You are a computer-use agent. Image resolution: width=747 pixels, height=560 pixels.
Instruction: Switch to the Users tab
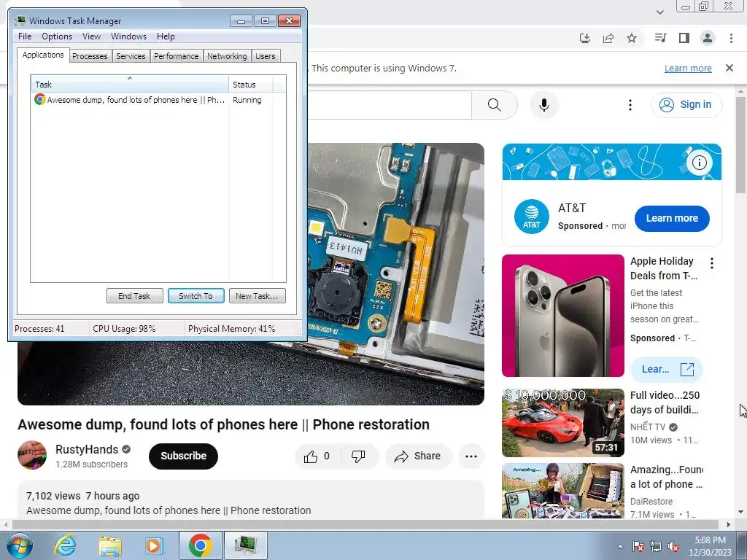pos(266,56)
